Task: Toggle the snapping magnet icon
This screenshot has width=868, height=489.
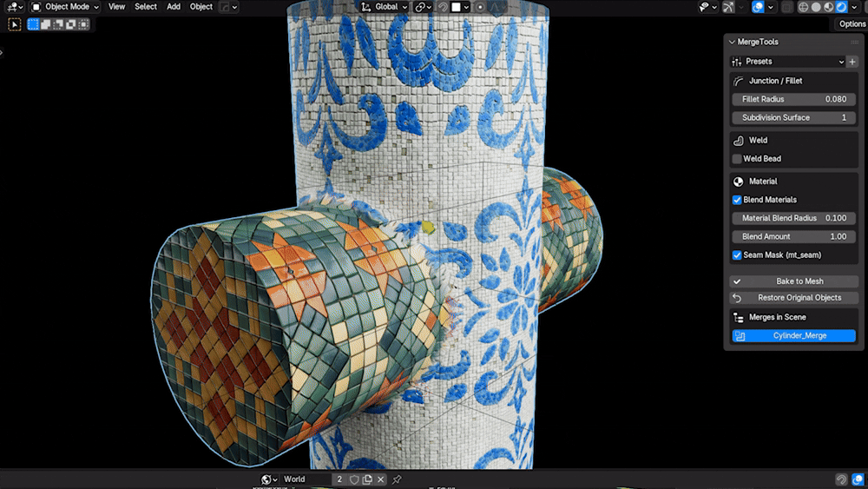Action: point(443,7)
